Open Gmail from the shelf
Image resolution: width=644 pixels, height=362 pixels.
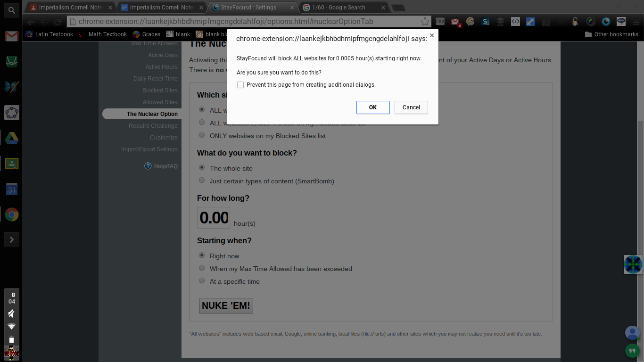click(x=11, y=36)
